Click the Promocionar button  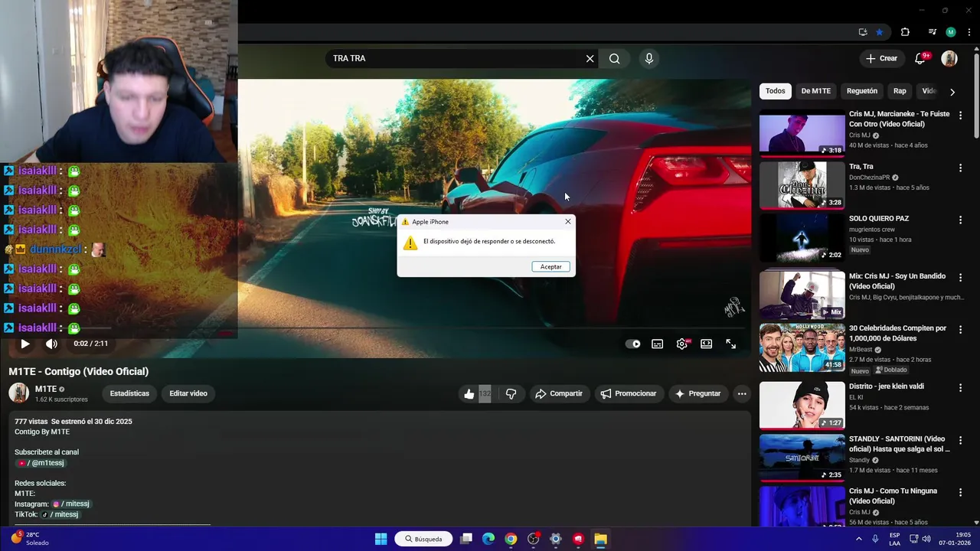pos(629,393)
